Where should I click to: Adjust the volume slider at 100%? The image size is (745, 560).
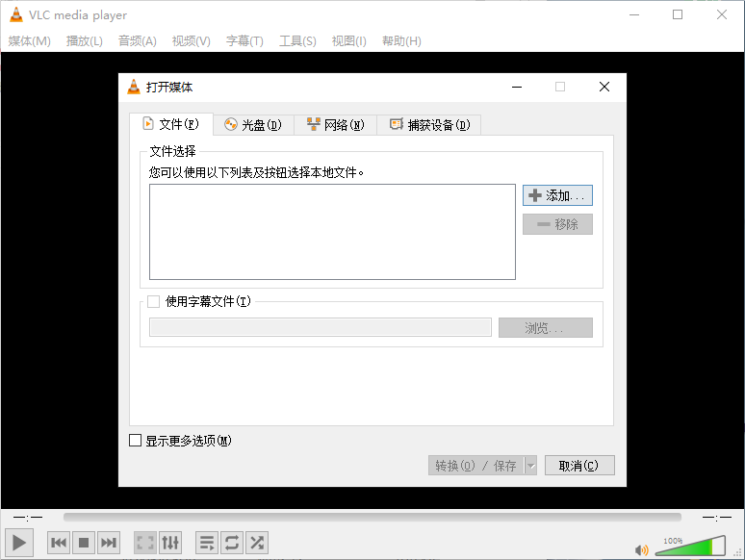(x=690, y=547)
